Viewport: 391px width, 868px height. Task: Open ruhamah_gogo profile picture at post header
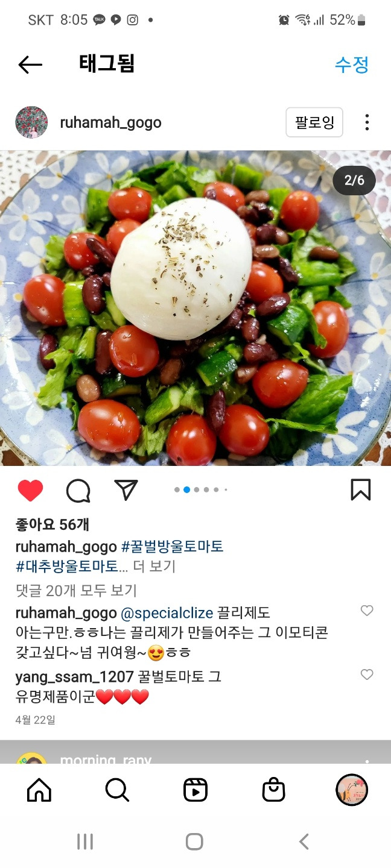(x=31, y=122)
